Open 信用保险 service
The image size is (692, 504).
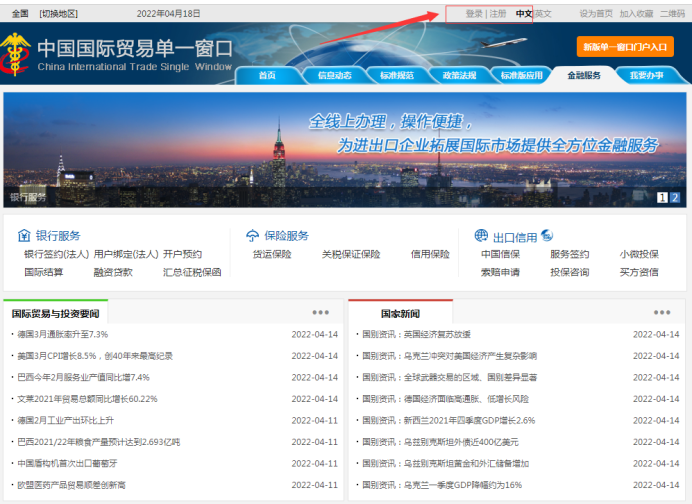tap(430, 254)
